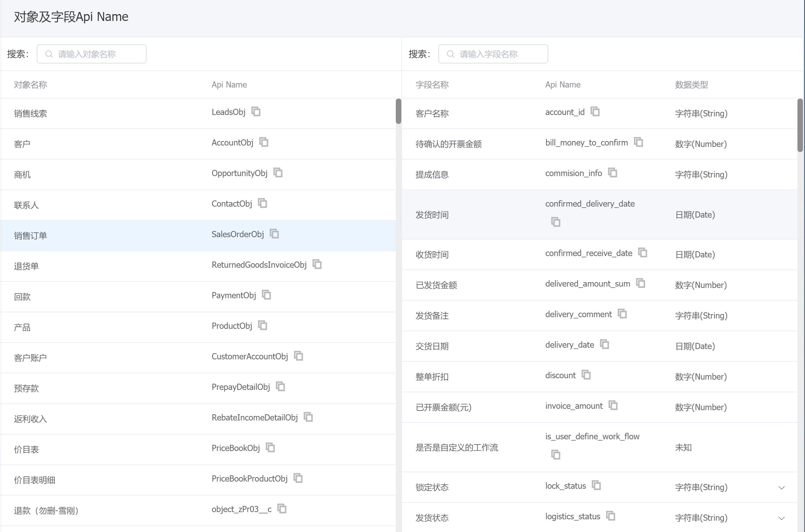Select the 商机 object row

(x=198, y=175)
